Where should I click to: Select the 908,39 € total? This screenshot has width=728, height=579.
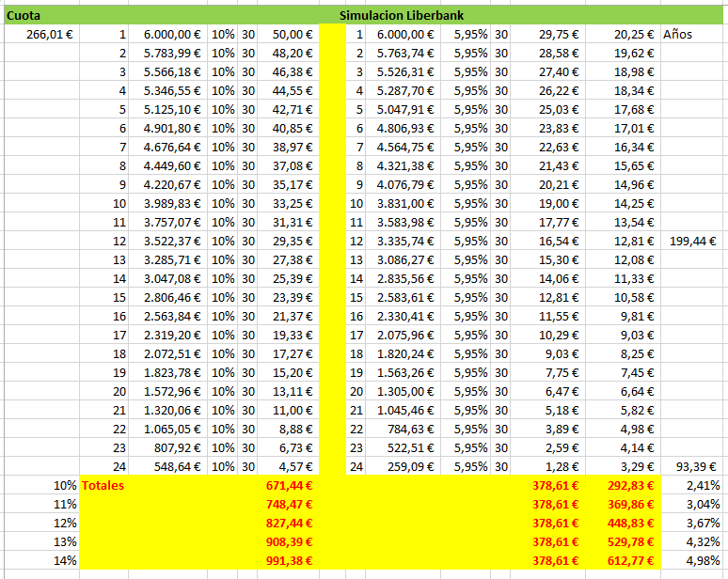point(289,542)
